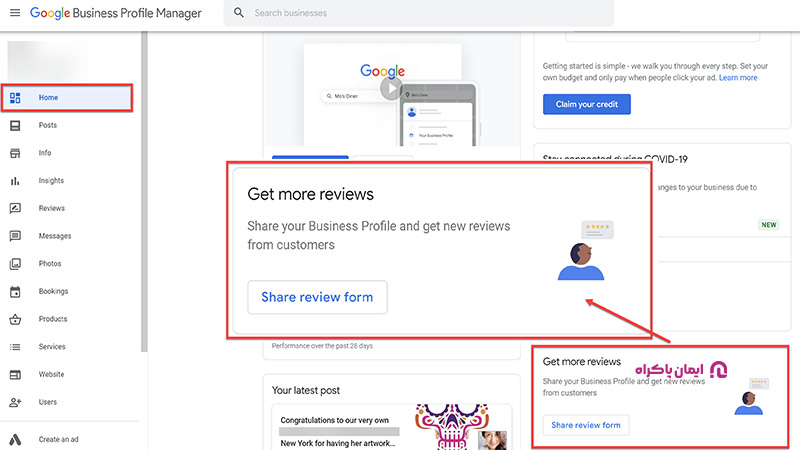Click the Insights bar chart icon
This screenshot has width=800, height=450.
click(15, 181)
